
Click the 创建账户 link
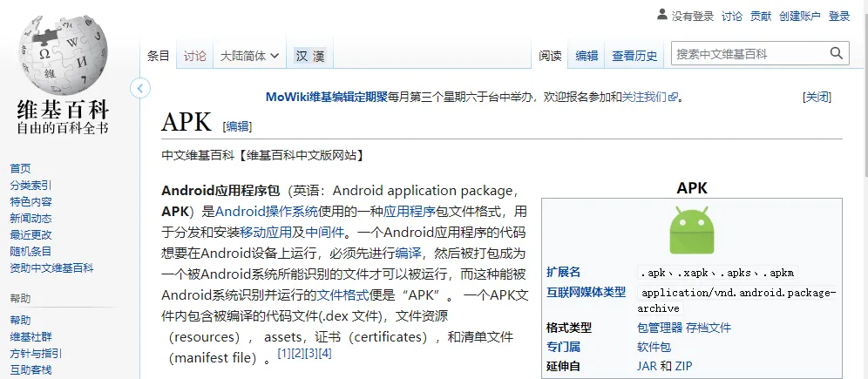tap(800, 17)
